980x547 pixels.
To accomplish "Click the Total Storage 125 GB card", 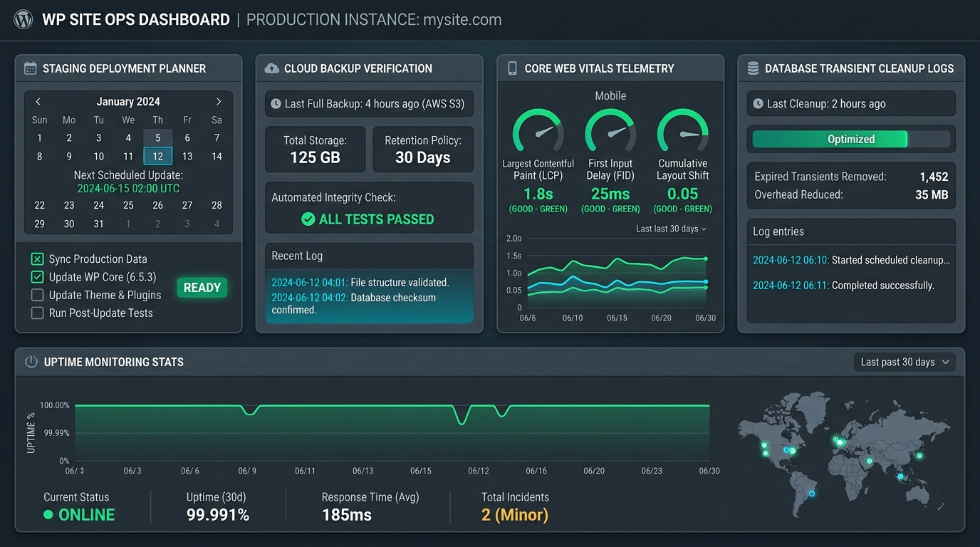I will [x=315, y=150].
